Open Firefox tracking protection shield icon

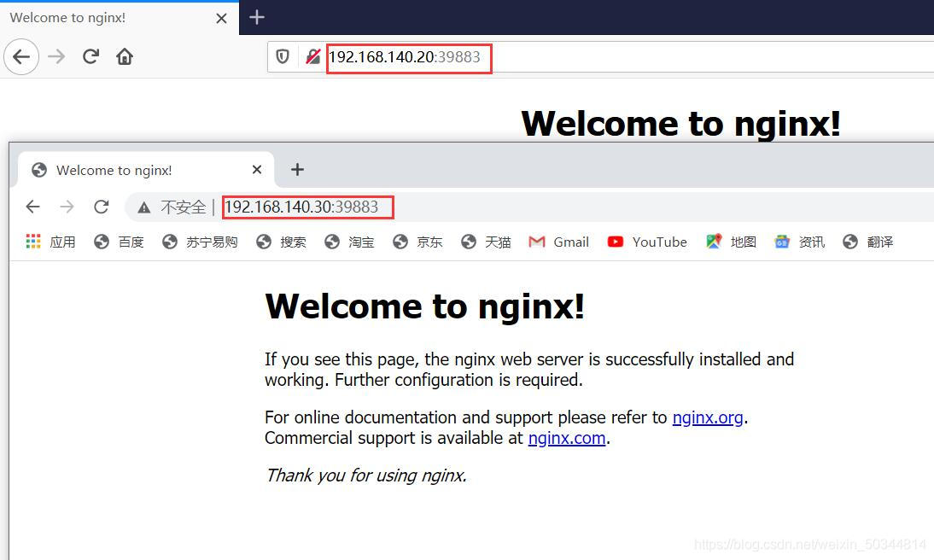[x=283, y=56]
